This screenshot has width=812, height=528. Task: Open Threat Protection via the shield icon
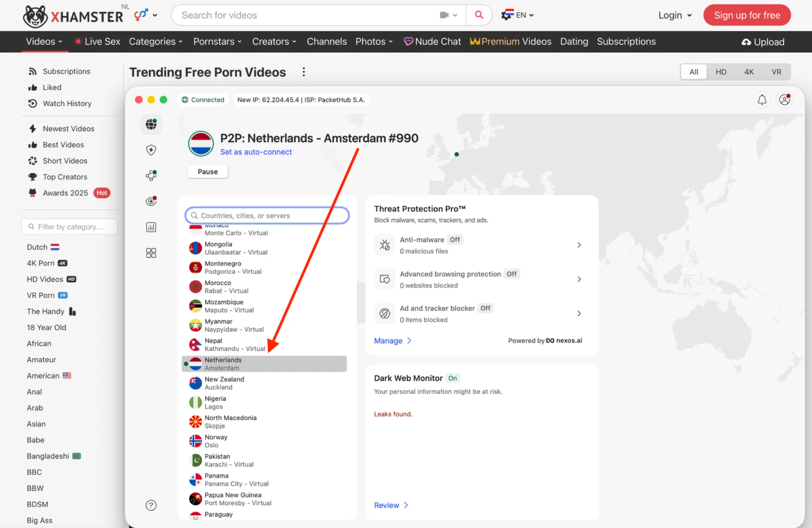tap(151, 150)
